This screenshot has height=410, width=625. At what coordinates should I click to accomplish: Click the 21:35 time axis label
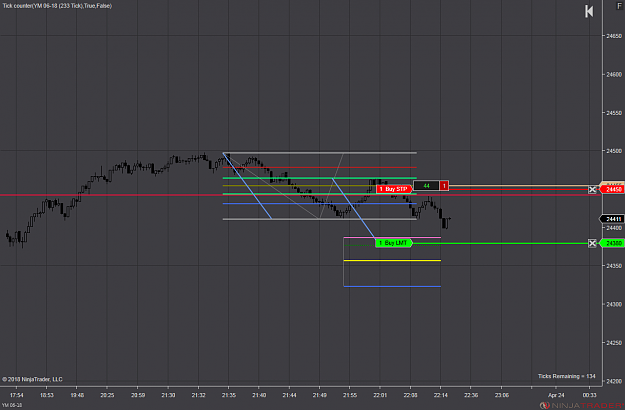[x=228, y=395]
